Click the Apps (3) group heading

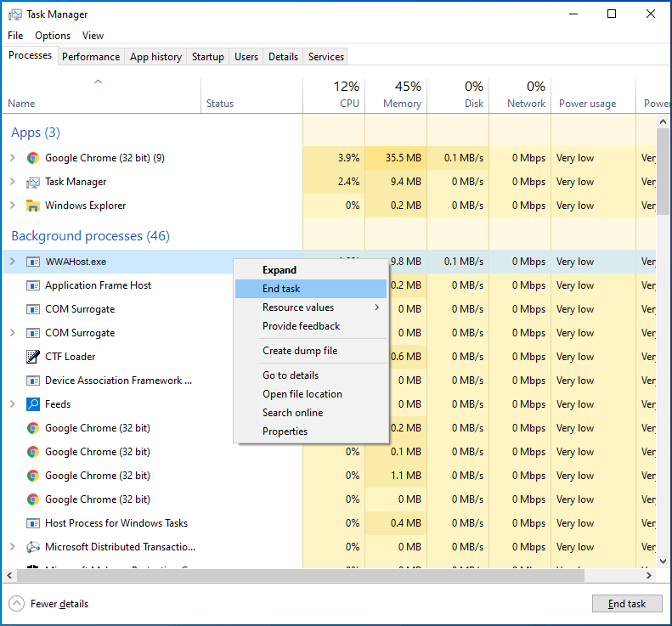coord(36,133)
